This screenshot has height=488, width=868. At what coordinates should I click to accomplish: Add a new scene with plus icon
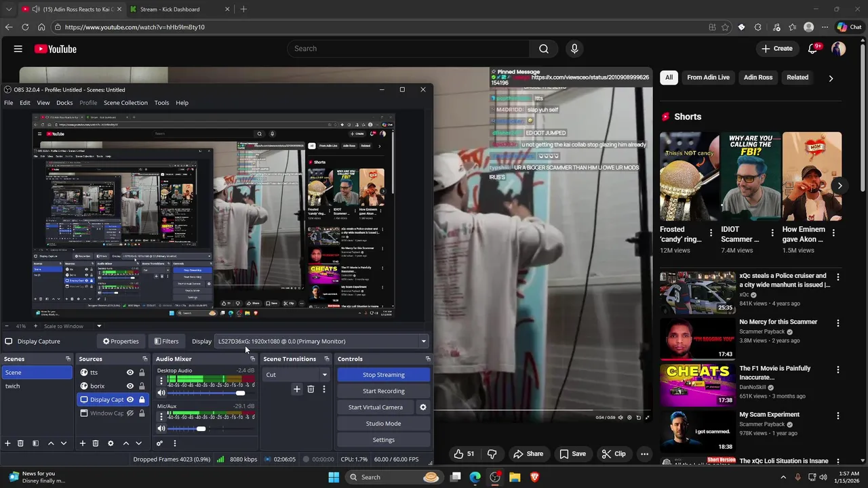coord(7,443)
